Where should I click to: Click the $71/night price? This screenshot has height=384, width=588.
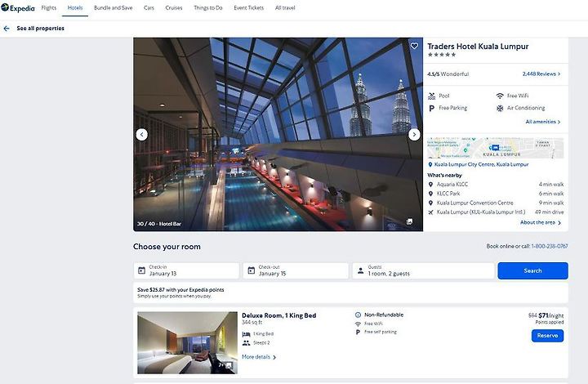[x=551, y=315]
